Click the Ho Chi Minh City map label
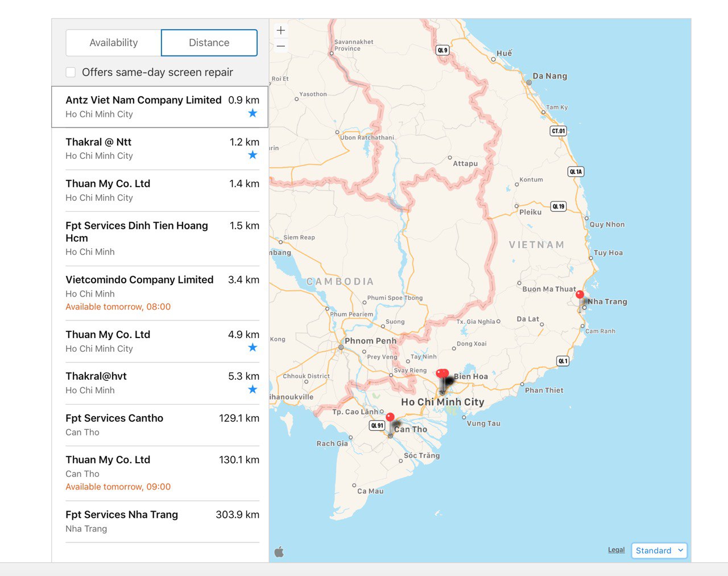This screenshot has height=576, width=728. point(442,402)
